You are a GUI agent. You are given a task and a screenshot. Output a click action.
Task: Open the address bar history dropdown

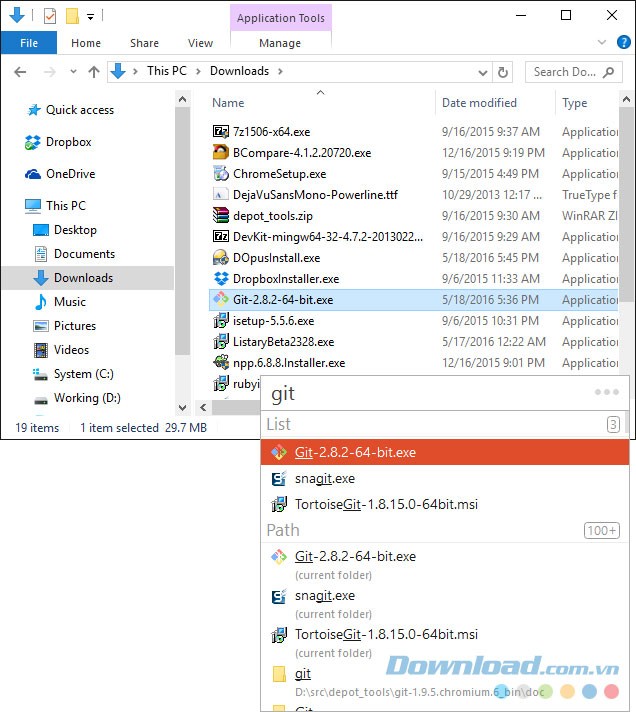[x=483, y=72]
